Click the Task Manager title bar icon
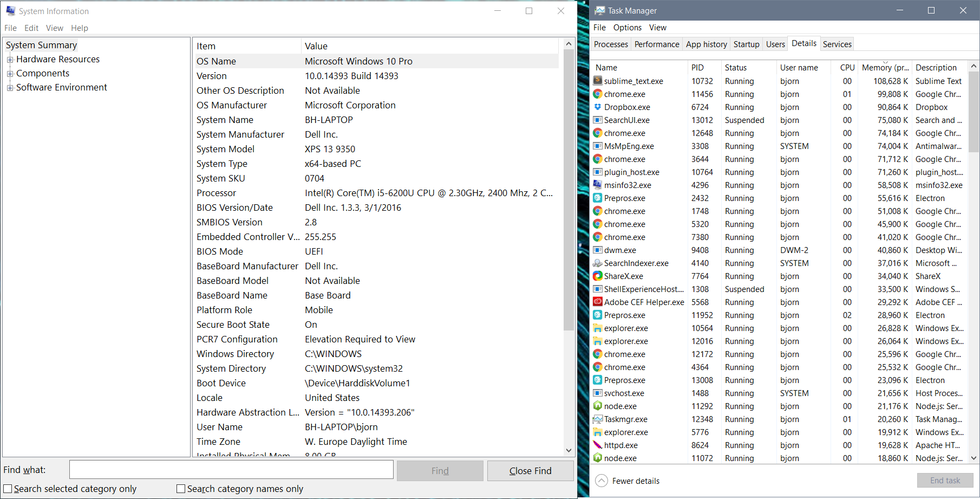 tap(599, 10)
